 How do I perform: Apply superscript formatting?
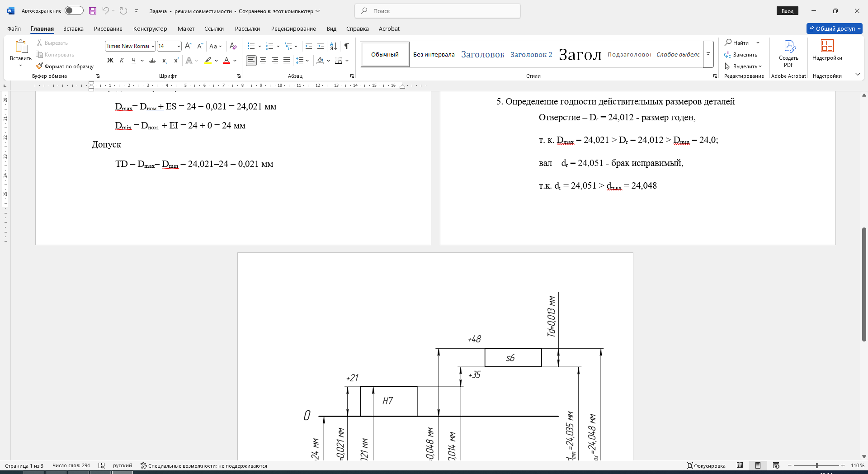[x=177, y=61]
